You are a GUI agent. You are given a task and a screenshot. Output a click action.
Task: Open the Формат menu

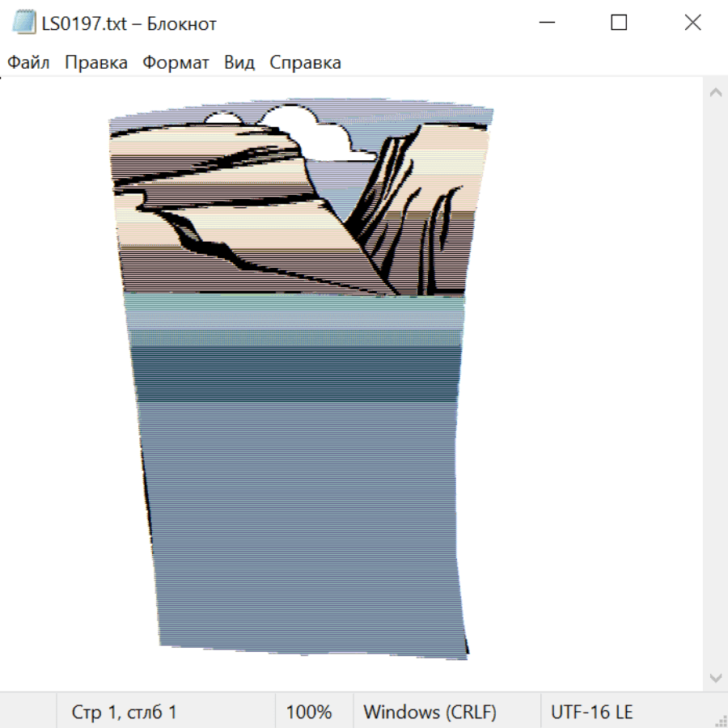coord(176,63)
